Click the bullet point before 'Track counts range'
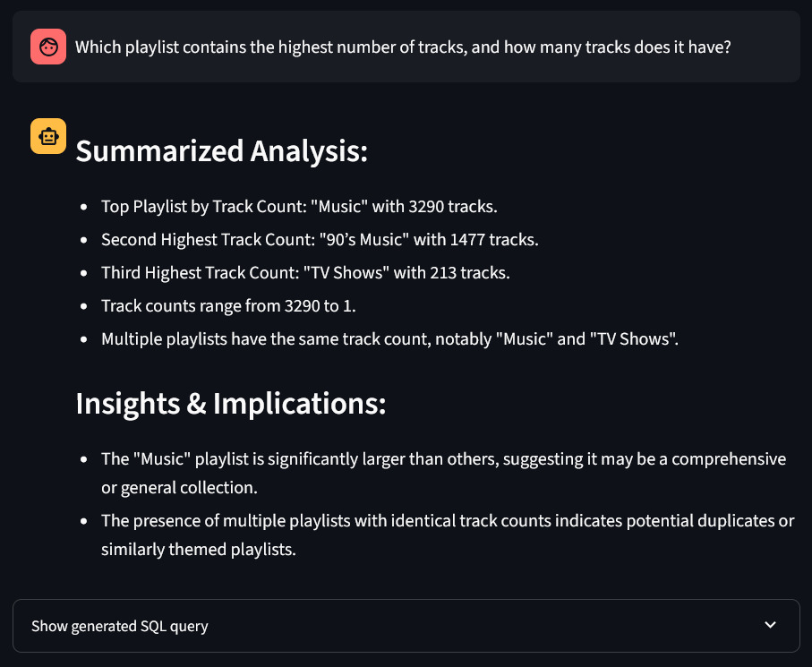The image size is (812, 667). 84,306
